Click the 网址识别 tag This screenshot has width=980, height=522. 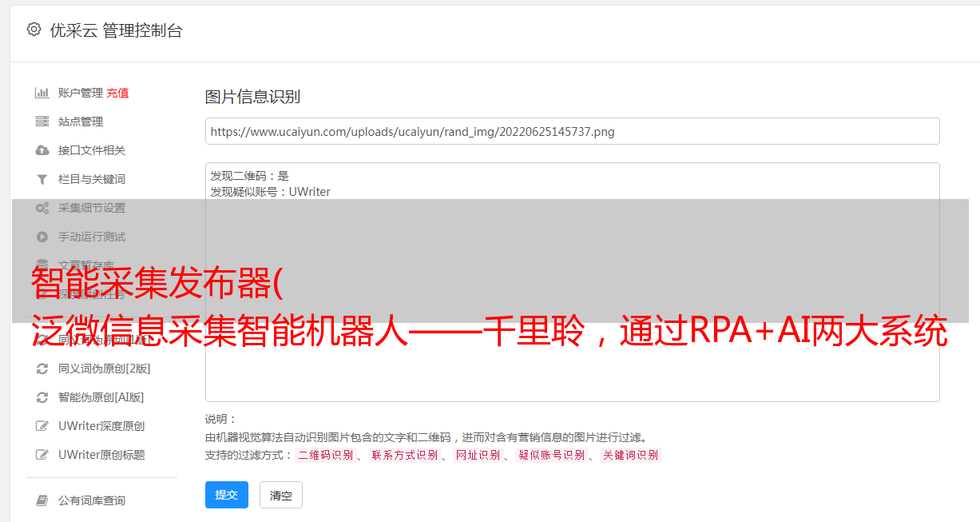click(478, 455)
